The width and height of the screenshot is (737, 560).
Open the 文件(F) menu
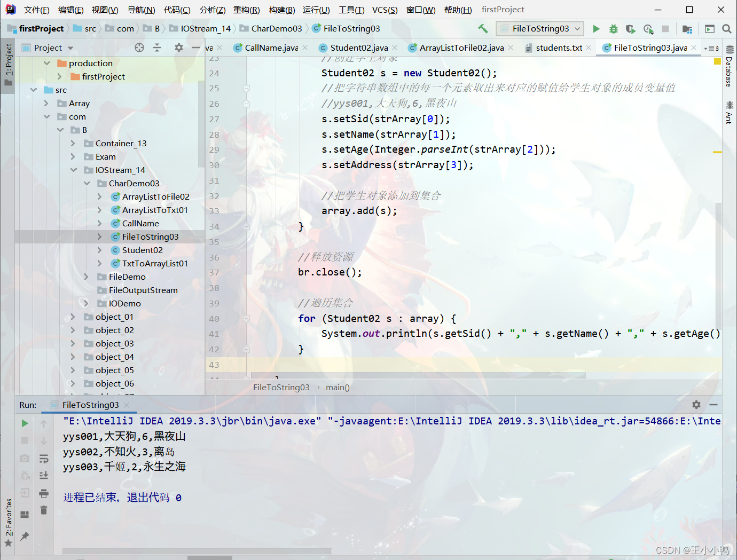pyautogui.click(x=36, y=10)
